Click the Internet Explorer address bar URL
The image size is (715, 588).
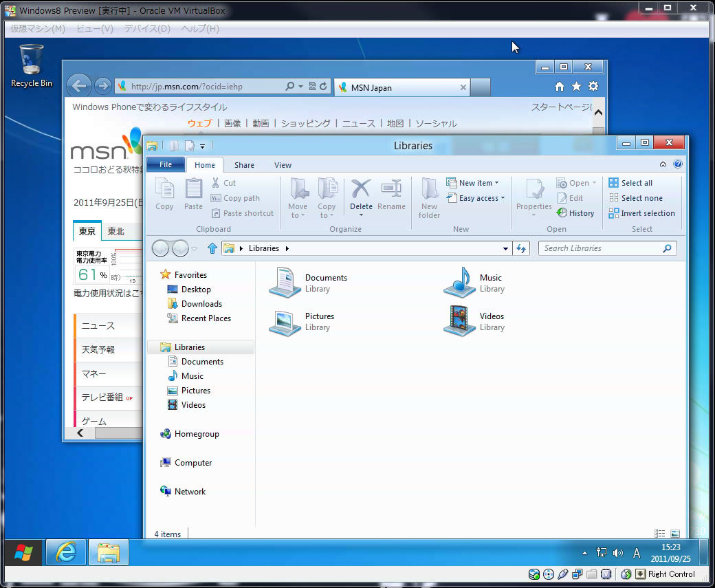(x=187, y=86)
